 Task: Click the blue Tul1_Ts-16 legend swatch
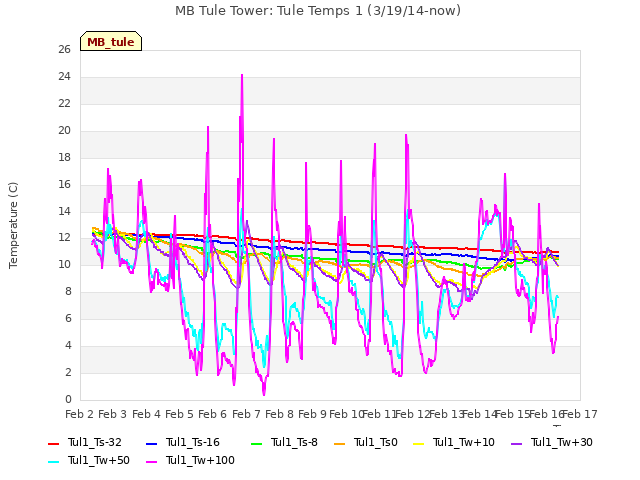(151, 443)
